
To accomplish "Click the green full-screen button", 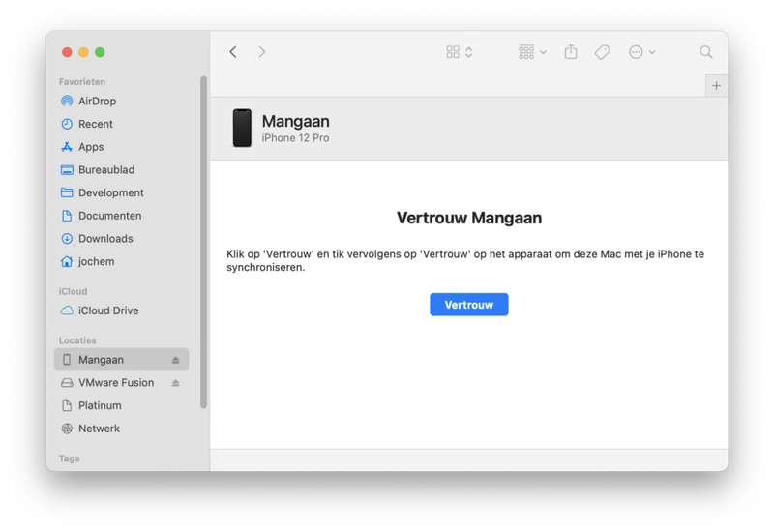I will (x=100, y=52).
